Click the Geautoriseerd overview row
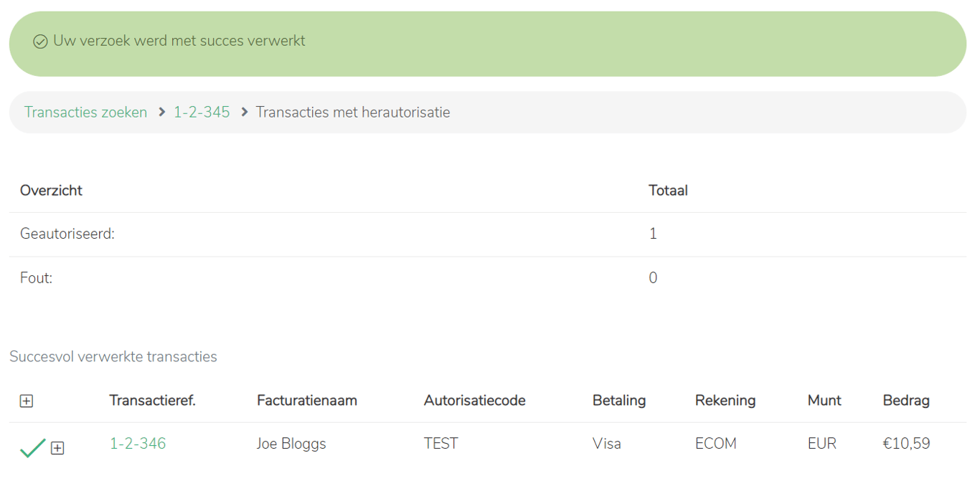Screen dimensions: 980x481 point(67,234)
